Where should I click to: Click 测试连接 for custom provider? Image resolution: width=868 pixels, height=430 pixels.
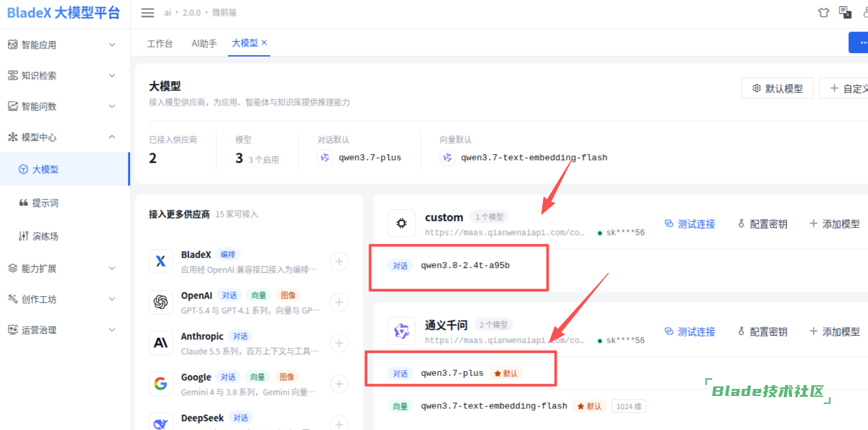click(x=690, y=224)
